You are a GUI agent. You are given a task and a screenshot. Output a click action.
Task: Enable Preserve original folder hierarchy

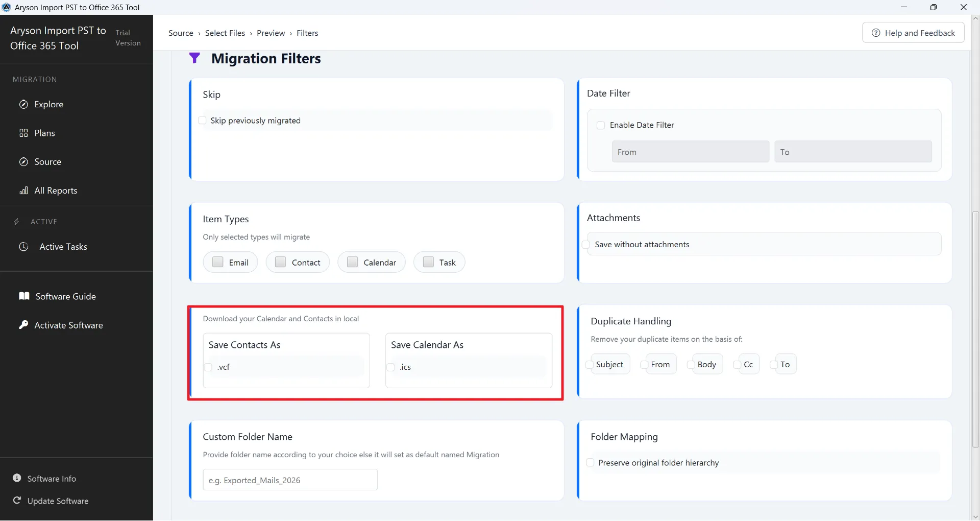pos(590,463)
